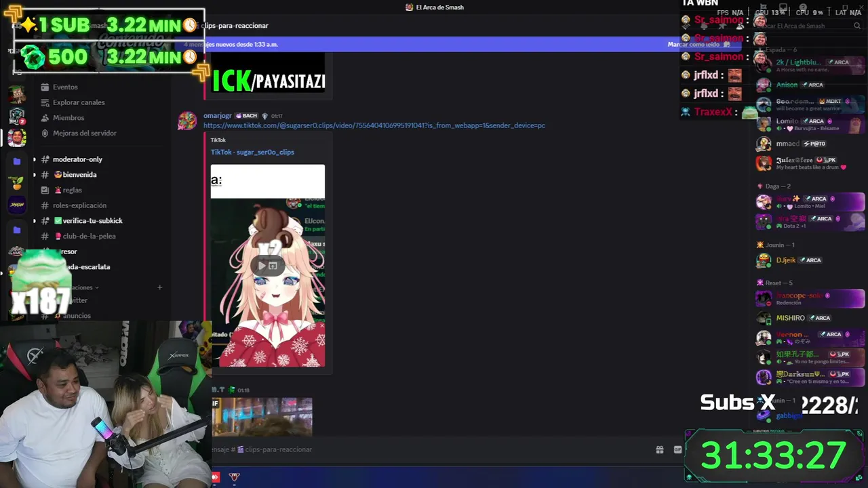868x488 pixels.
Task: Click the plus button to create a channel
Action: point(160,287)
